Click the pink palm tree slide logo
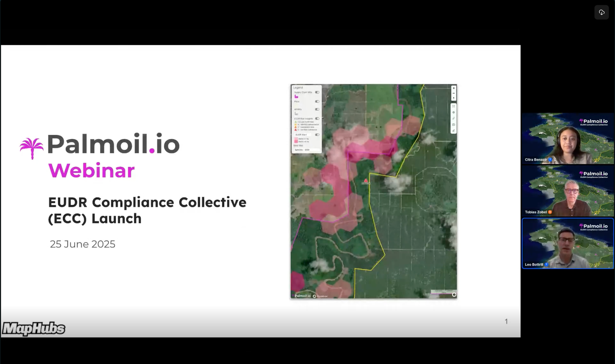615x364 pixels. [32, 148]
